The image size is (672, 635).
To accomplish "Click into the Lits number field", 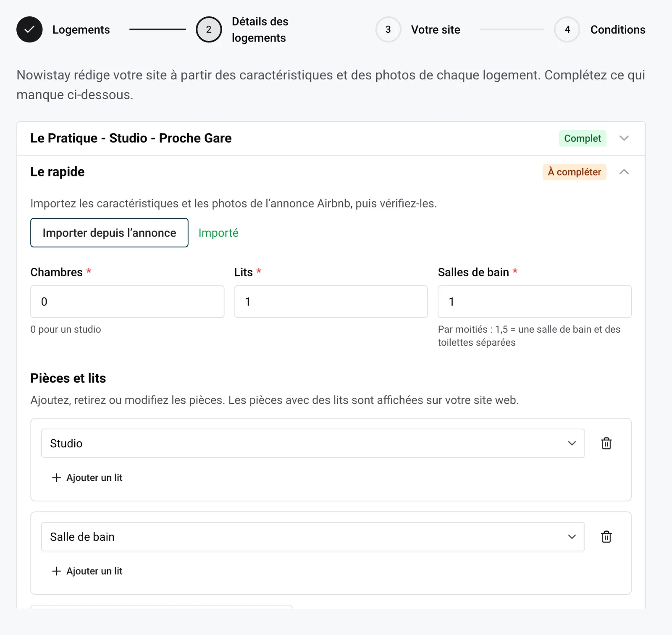I will 331,302.
